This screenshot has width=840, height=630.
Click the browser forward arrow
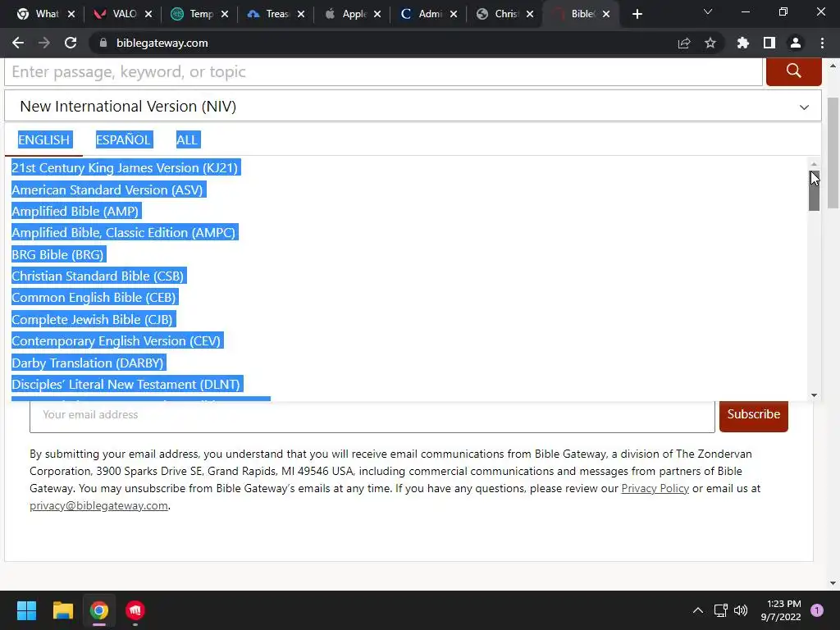pyautogui.click(x=44, y=43)
